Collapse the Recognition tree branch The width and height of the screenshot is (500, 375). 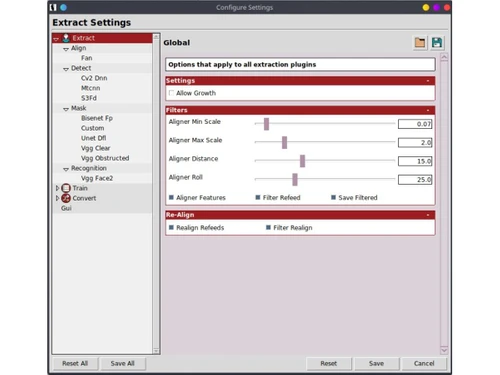[66, 169]
